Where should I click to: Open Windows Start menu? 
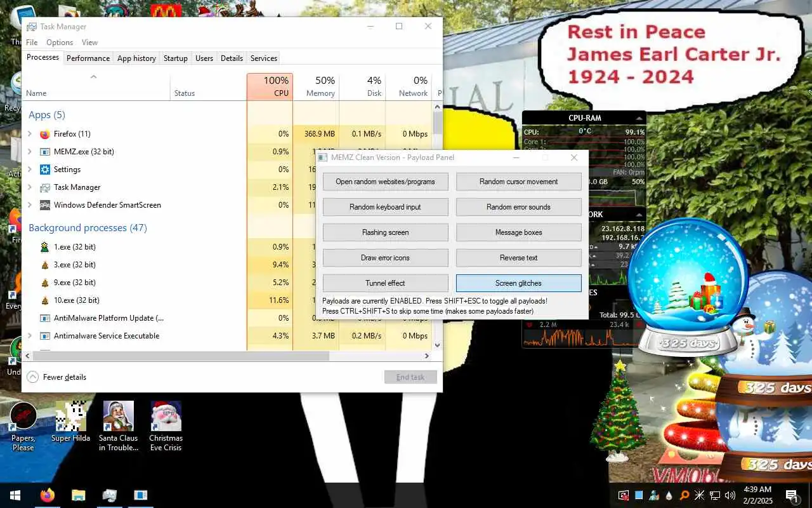[15, 495]
